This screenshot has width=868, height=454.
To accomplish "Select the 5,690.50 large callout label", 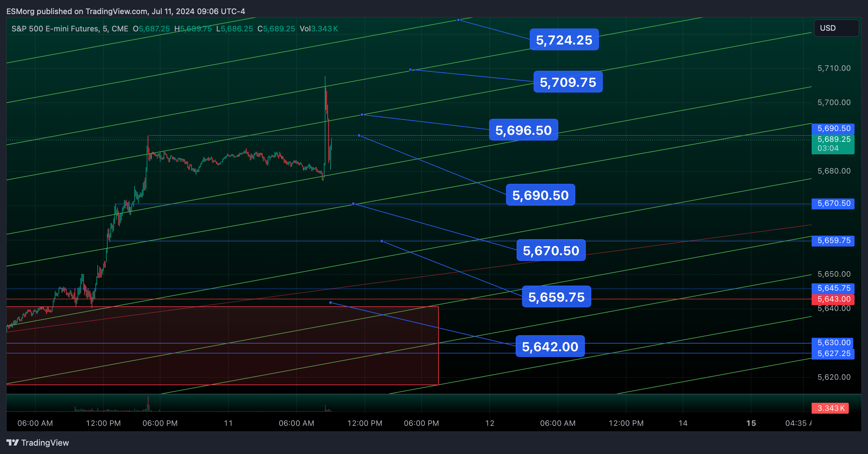I will [540, 195].
